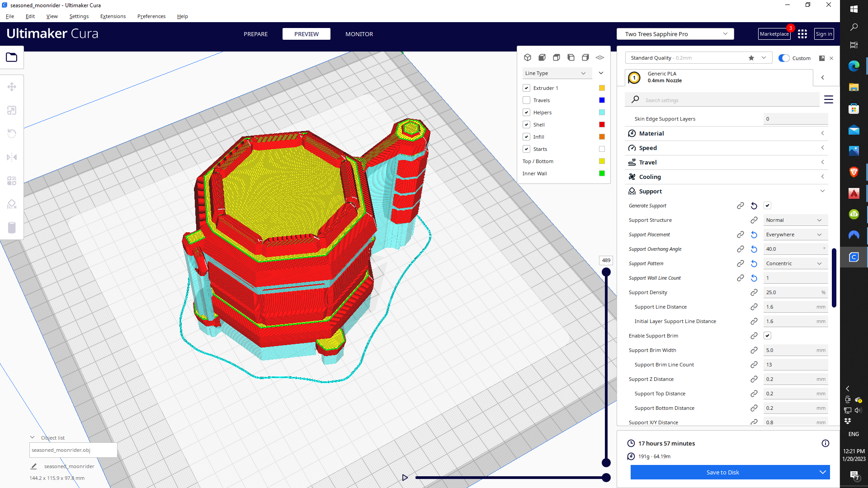
Task: Select the Move tool icon
Action: coord(12,87)
